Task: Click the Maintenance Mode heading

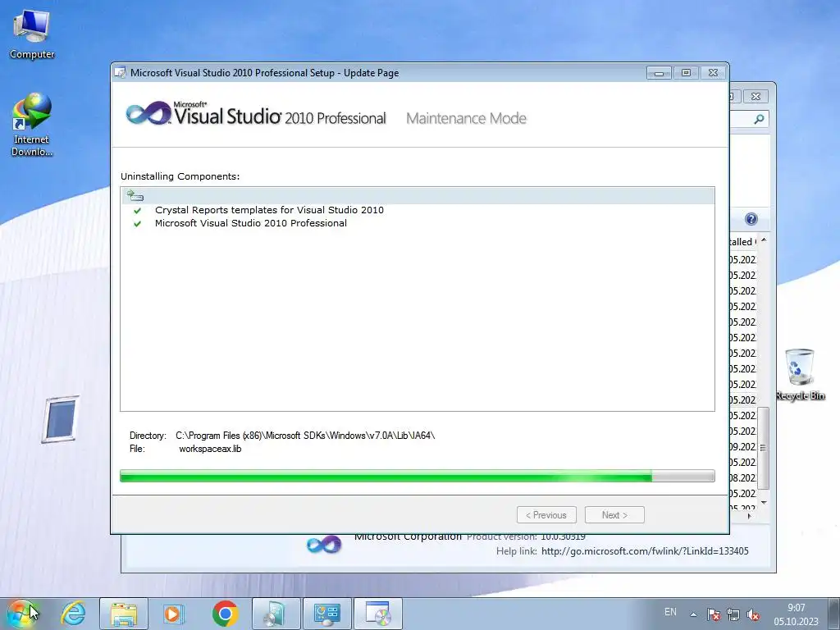Action: coord(466,118)
